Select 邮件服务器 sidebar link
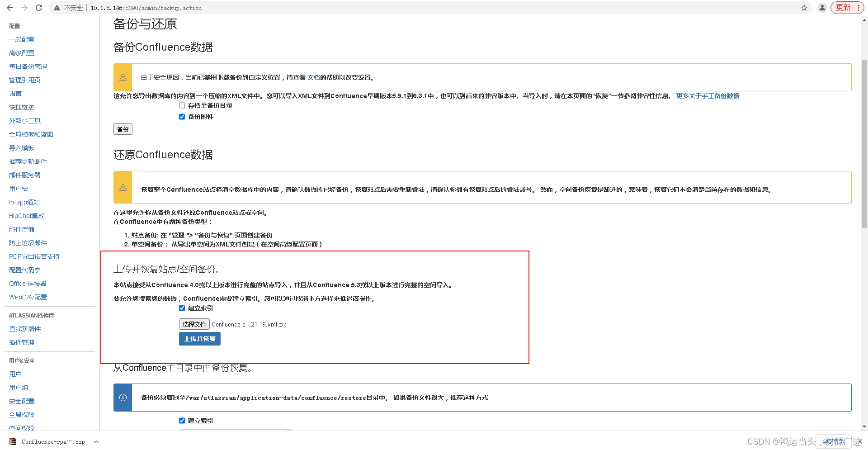 tap(25, 175)
